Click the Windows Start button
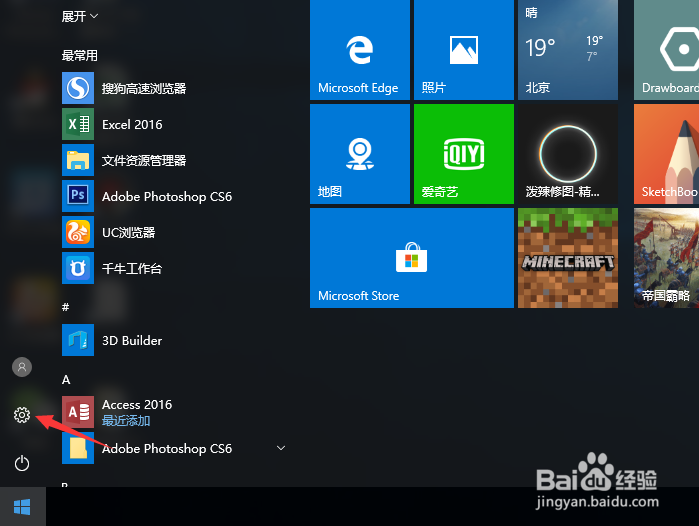Viewport: 699px width, 526px height. 22,507
